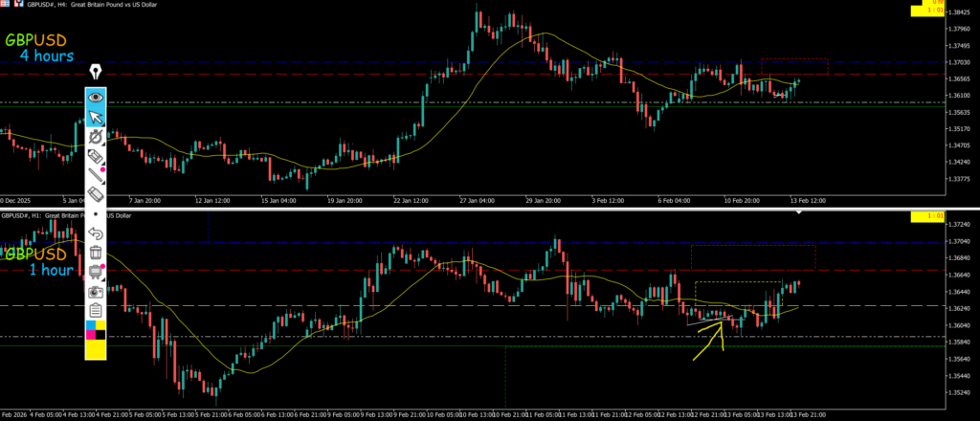Open the clipboard notes icon
The width and height of the screenshot is (980, 421).
[96, 310]
